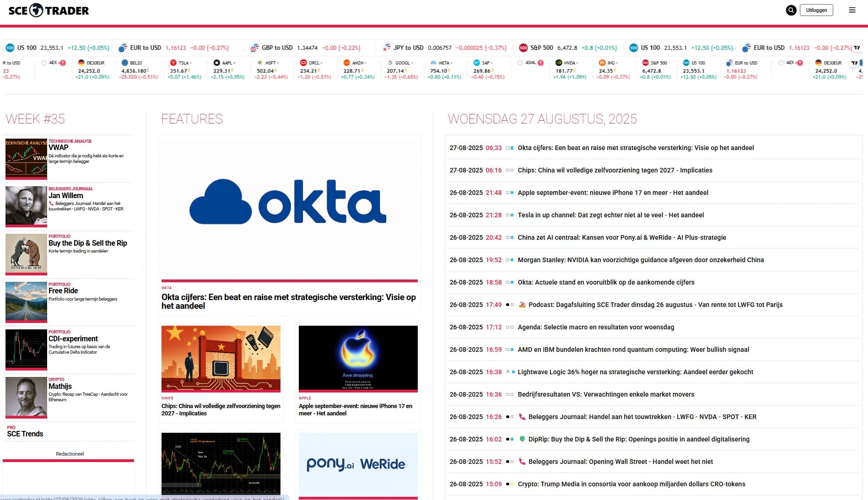Screen dimensions: 868x500
Task: Click the phone icon in the 16:26 news row
Action: pos(522,417)
